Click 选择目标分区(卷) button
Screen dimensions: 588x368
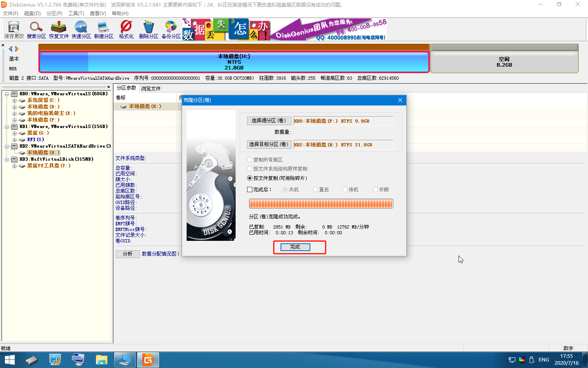(269, 144)
